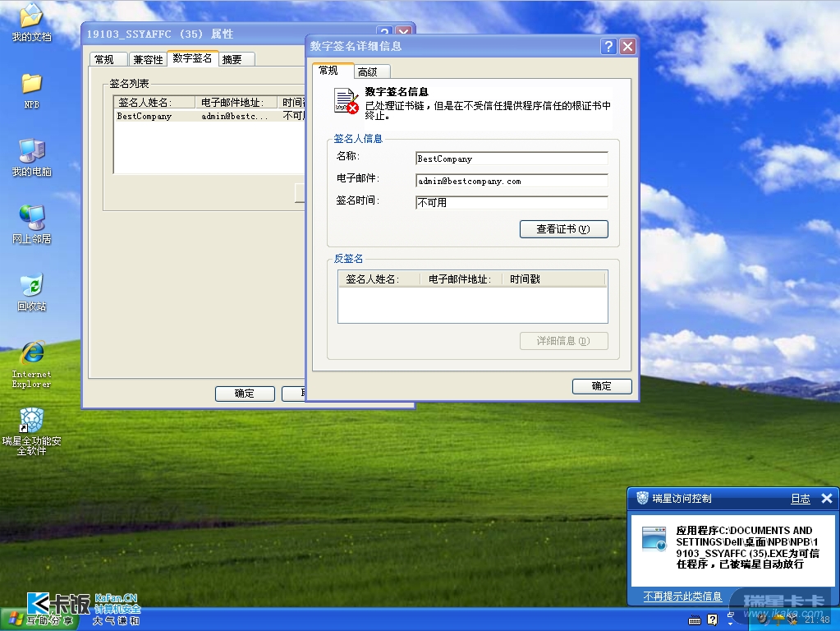Close the 数字签名详细信息 dialog
Viewport: 840px width, 631px height.
coord(628,47)
